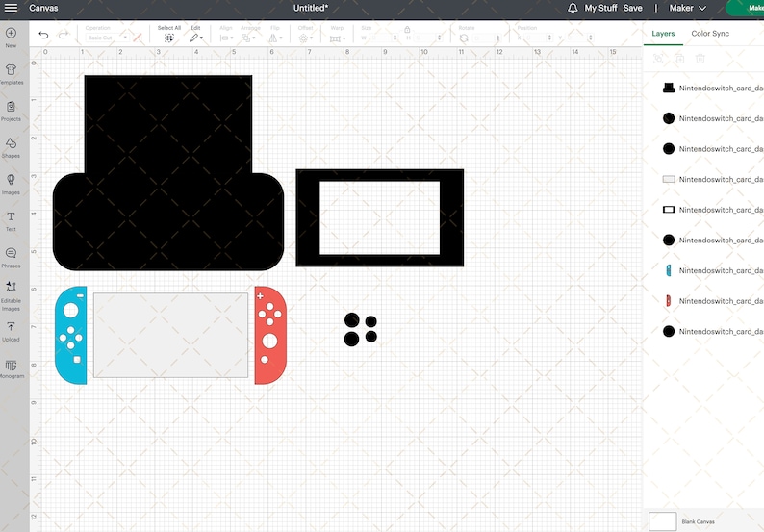This screenshot has height=532, width=764.
Task: Select the four black dots on canvas
Action: coord(360,330)
